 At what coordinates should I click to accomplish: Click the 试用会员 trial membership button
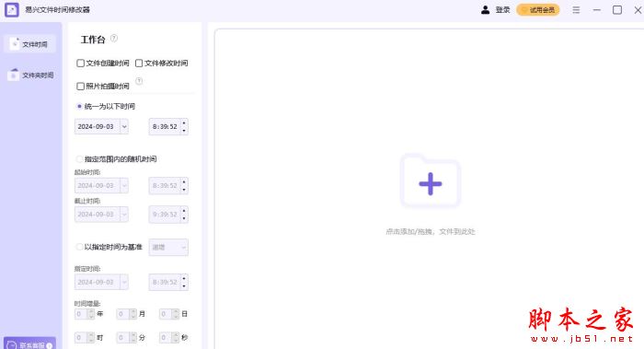pyautogui.click(x=538, y=10)
